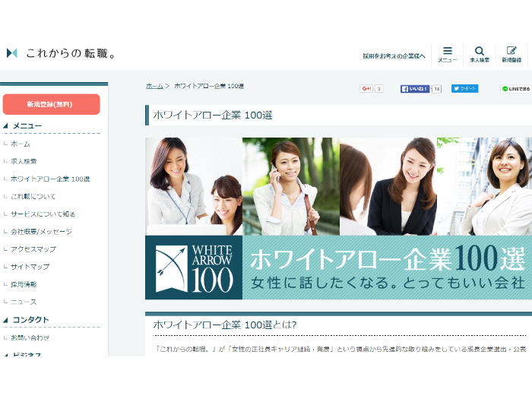Click the ホワイトアロー企業 100選とは? heading

225,325
